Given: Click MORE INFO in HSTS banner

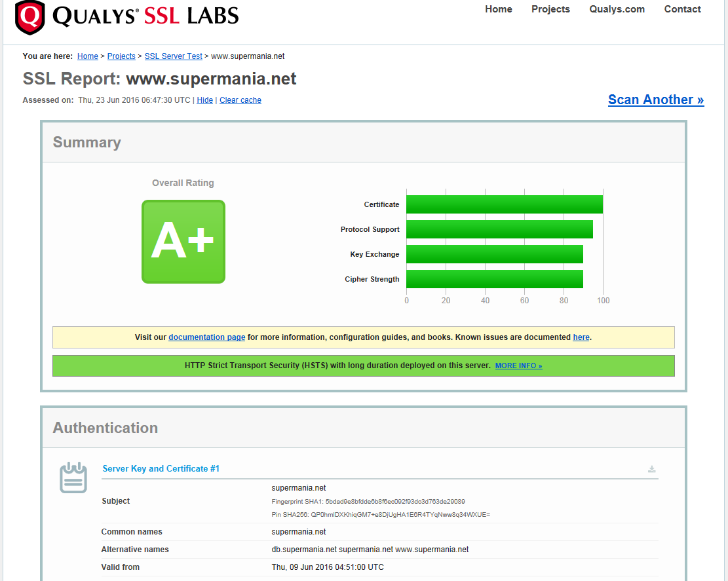Looking at the screenshot, I should pos(518,365).
